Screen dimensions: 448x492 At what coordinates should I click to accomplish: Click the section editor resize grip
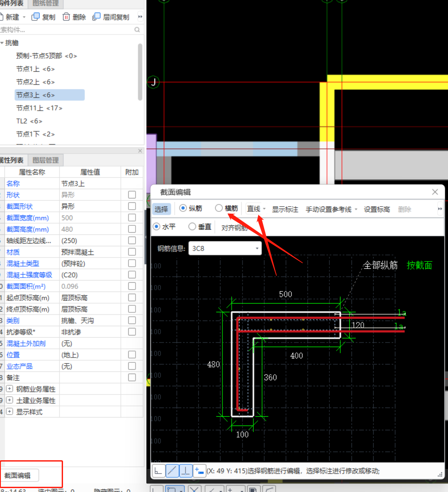[x=440, y=475]
